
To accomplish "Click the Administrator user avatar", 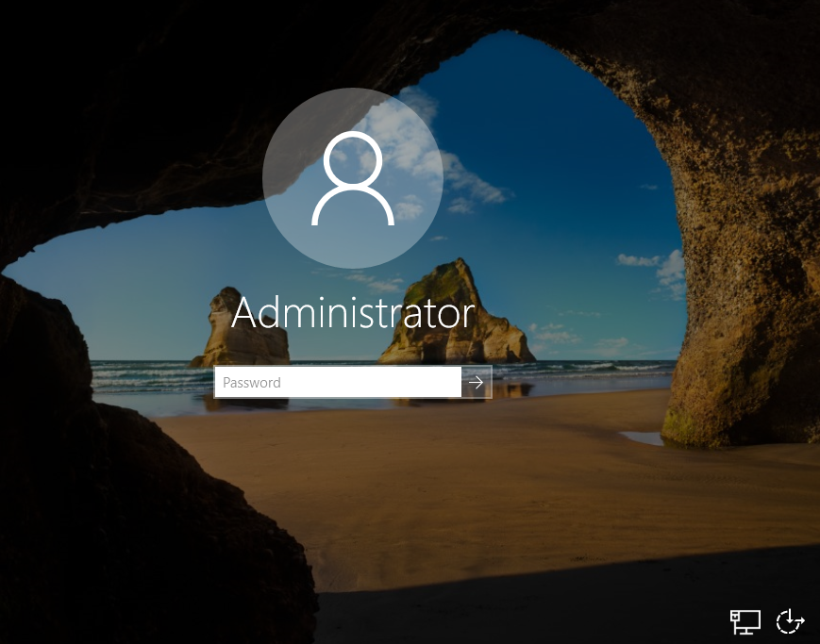I will point(353,177).
